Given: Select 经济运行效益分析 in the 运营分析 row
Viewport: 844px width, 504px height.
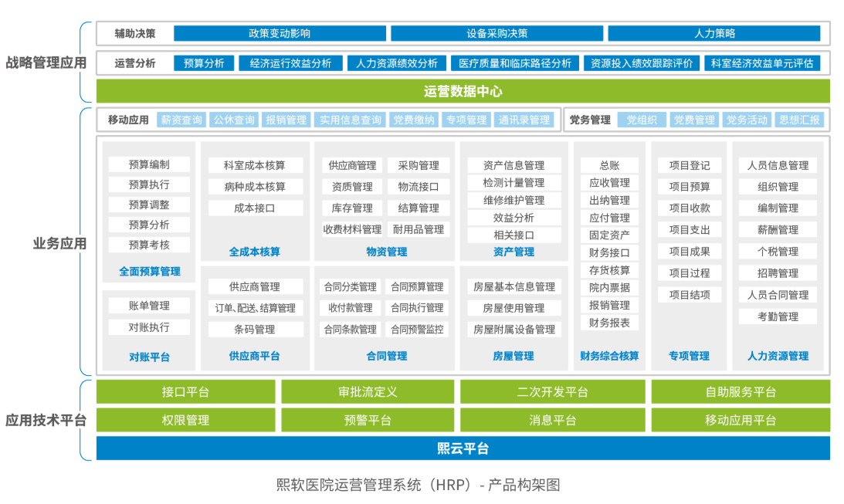Looking at the screenshot, I should pyautogui.click(x=290, y=63).
